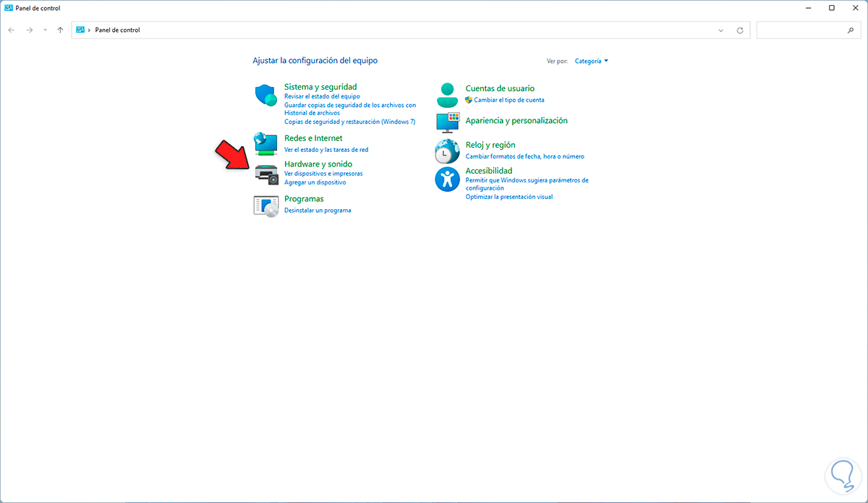Viewport: 868px width, 503px height.
Task: Minimize the Panel de control window
Action: point(807,8)
